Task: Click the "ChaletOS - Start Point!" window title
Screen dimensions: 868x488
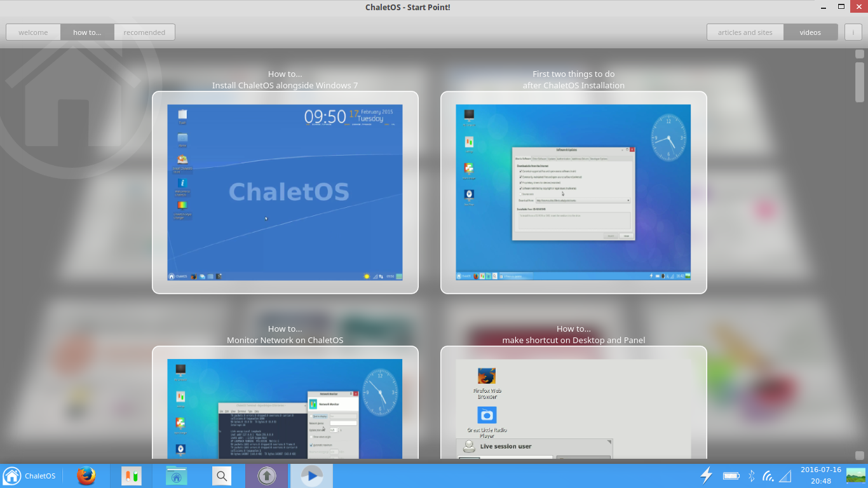Action: click(408, 7)
